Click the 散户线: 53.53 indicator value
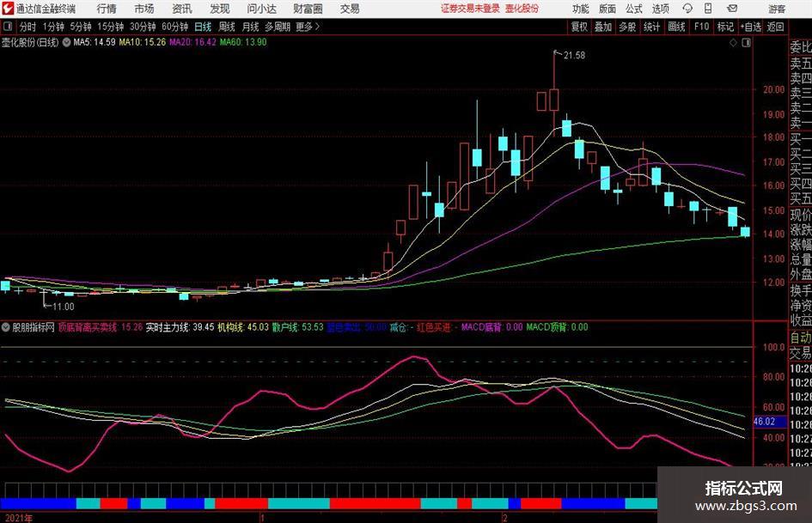The image size is (812, 523). click(298, 327)
